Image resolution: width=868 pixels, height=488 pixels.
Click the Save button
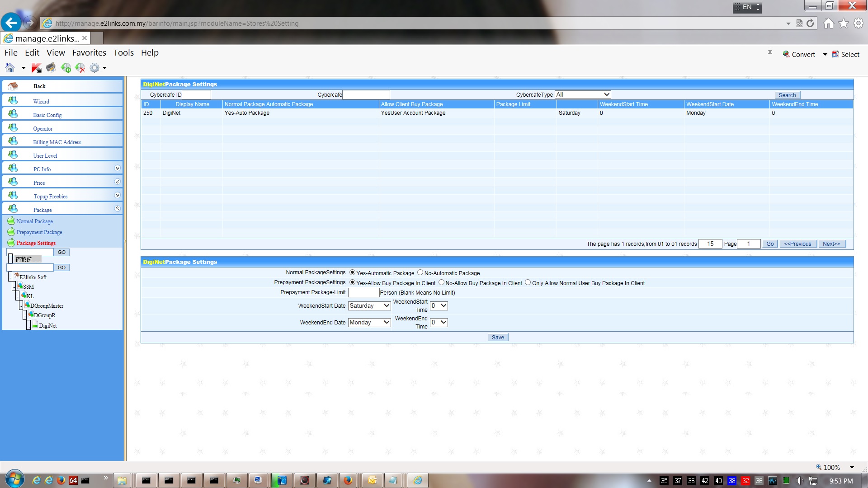tap(498, 338)
